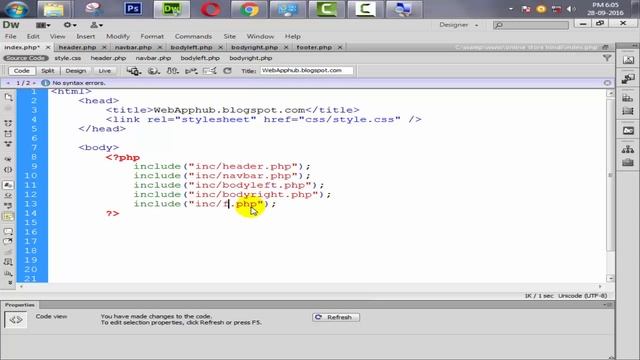
Task: Open the Modify menu
Action: [118, 36]
